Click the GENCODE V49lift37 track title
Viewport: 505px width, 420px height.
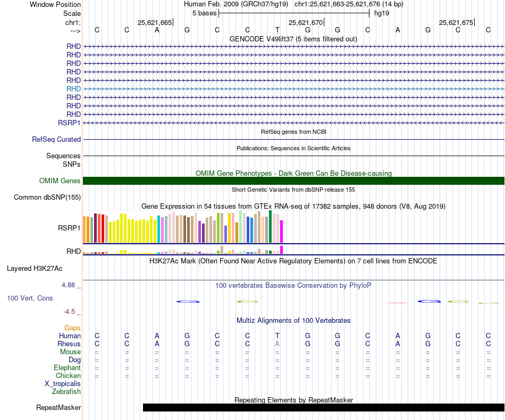(x=293, y=39)
